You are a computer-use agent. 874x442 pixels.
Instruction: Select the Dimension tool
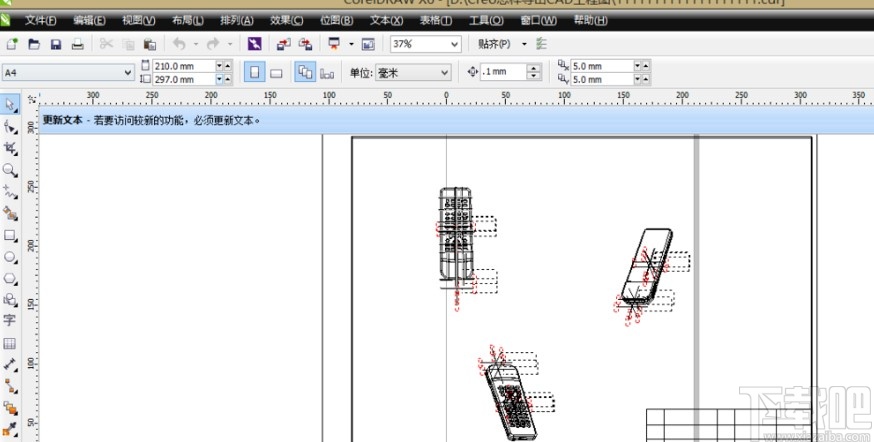coord(10,364)
